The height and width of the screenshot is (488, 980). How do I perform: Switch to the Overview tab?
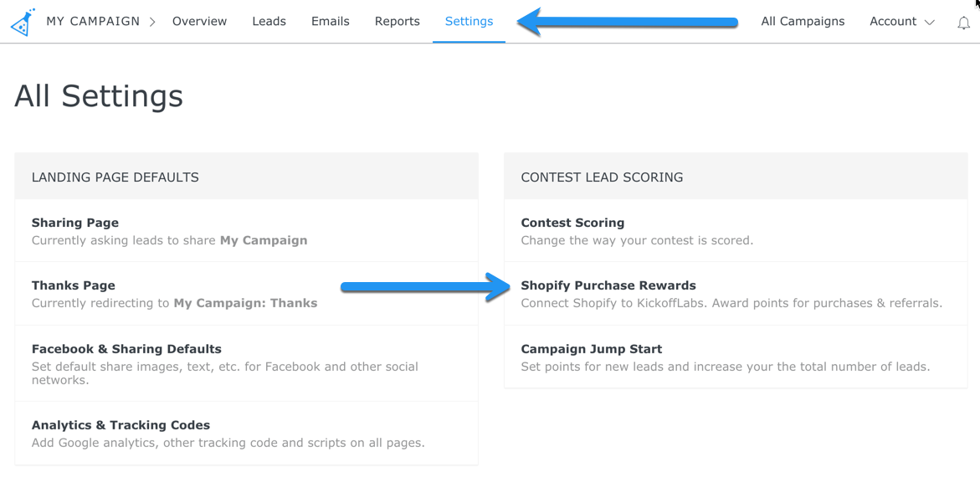[x=199, y=22]
